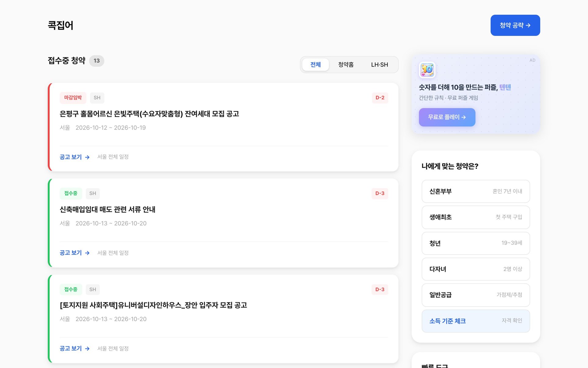Click the 13 count badge beside 접수중 청약
The height and width of the screenshot is (368, 588).
[96, 61]
